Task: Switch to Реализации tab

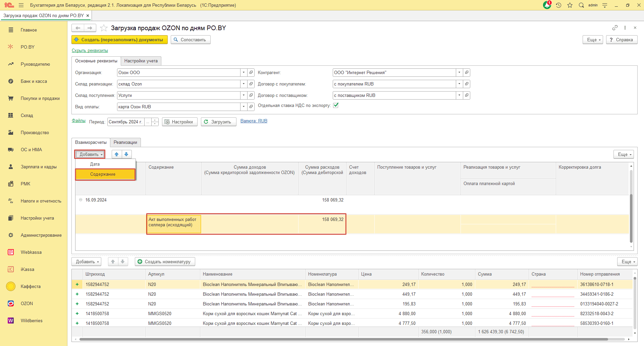Action: (125, 142)
